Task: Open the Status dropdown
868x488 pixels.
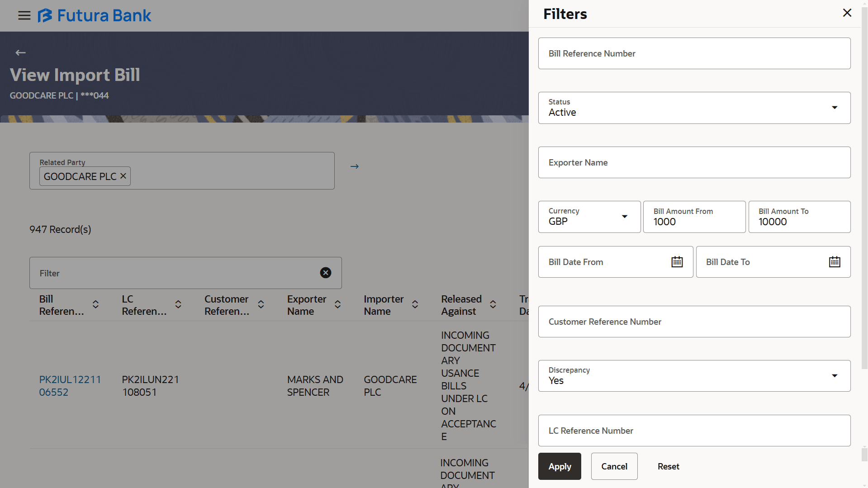Action: click(x=834, y=108)
